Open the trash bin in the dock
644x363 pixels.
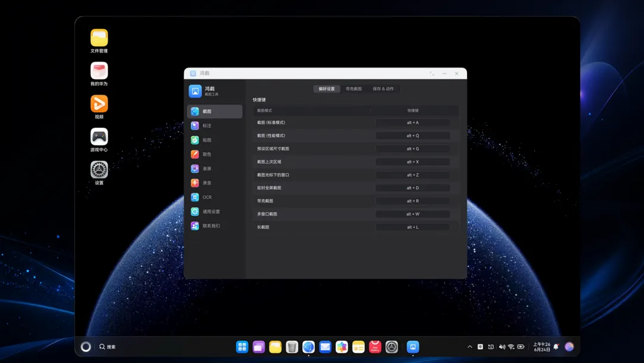(292, 347)
